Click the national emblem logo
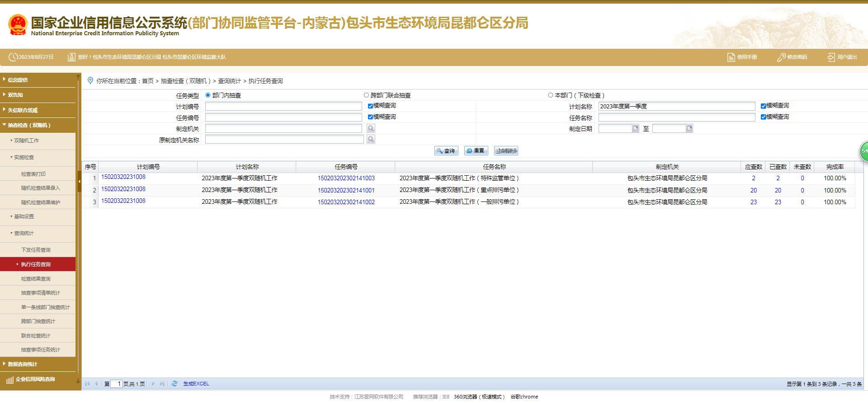 pyautogui.click(x=18, y=24)
